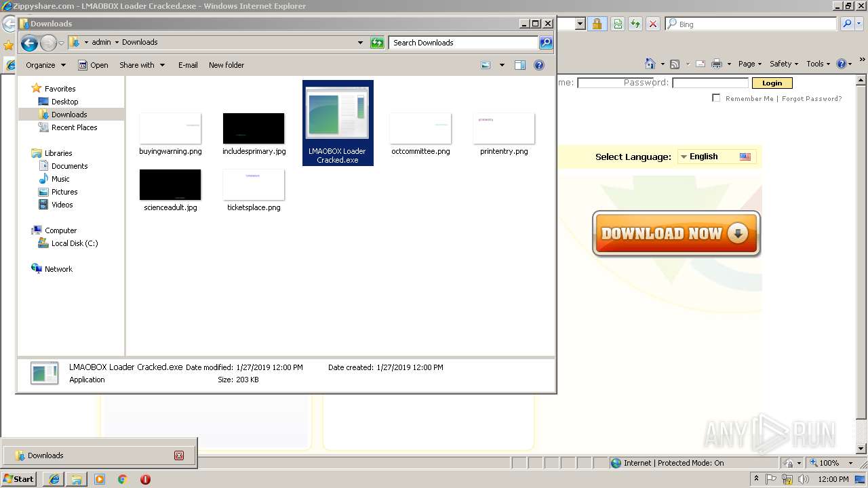
Task: Open the IE Help icon menu
Action: coord(844,64)
